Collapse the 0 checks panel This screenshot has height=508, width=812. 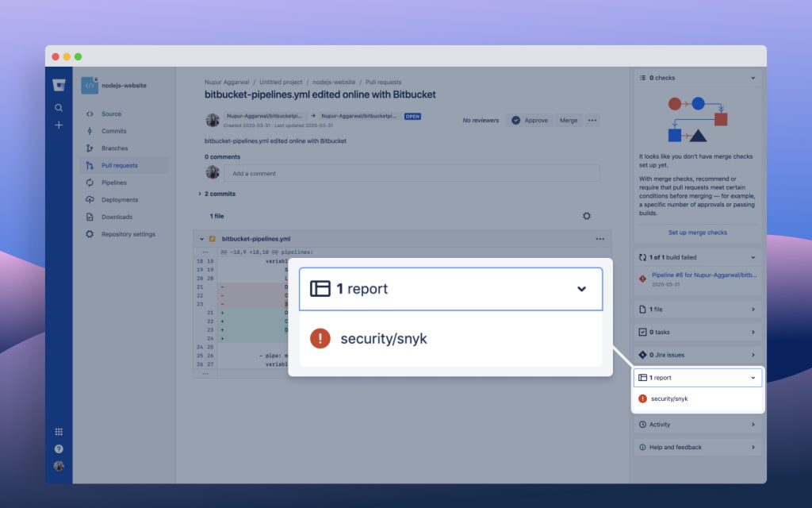753,79
